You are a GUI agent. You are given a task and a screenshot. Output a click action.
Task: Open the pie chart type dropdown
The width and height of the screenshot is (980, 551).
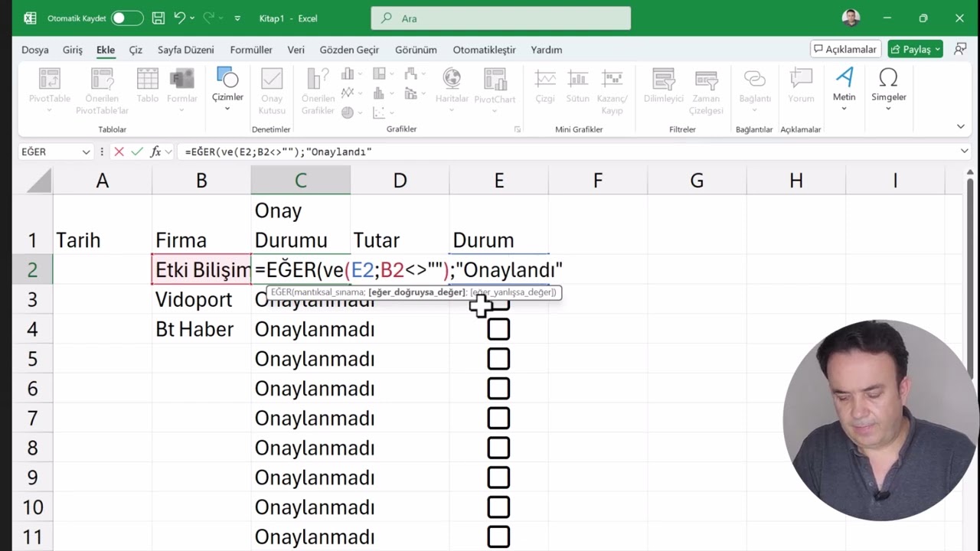[x=361, y=112]
